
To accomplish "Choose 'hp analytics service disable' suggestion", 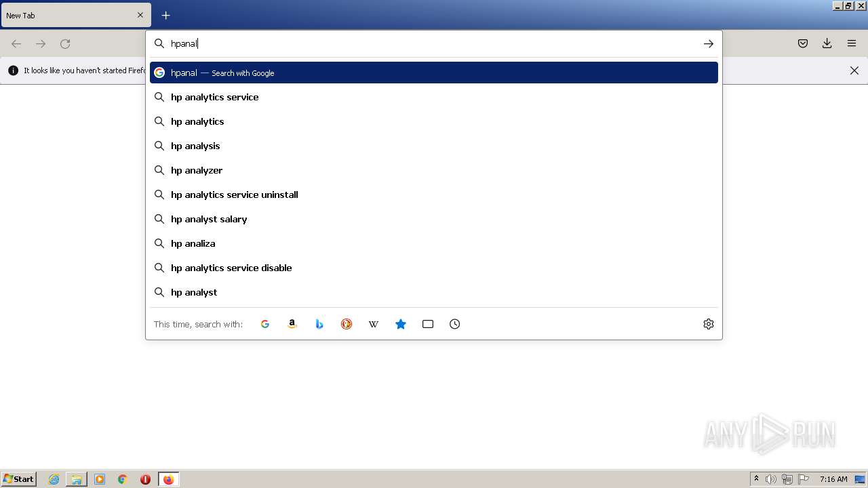I will click(x=434, y=268).
